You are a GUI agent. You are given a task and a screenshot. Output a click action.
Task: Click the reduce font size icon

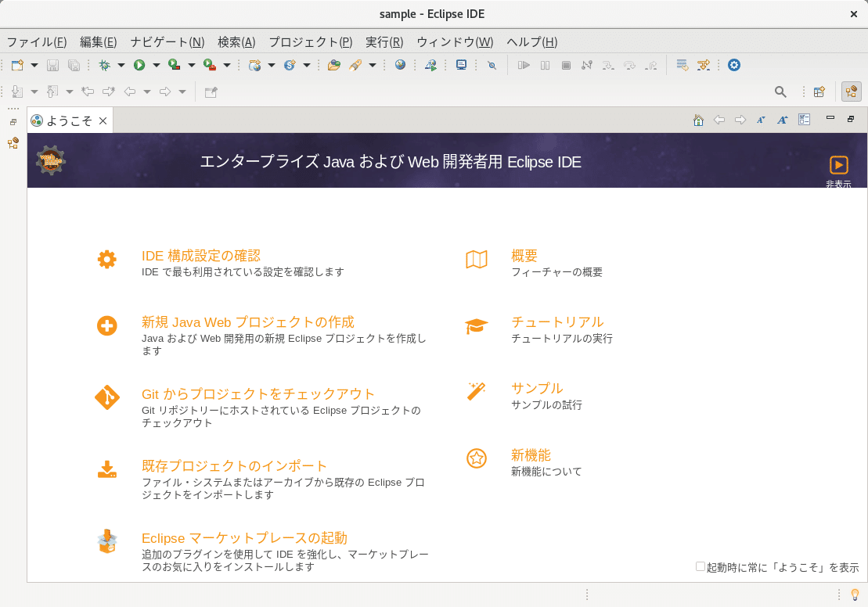click(x=761, y=120)
